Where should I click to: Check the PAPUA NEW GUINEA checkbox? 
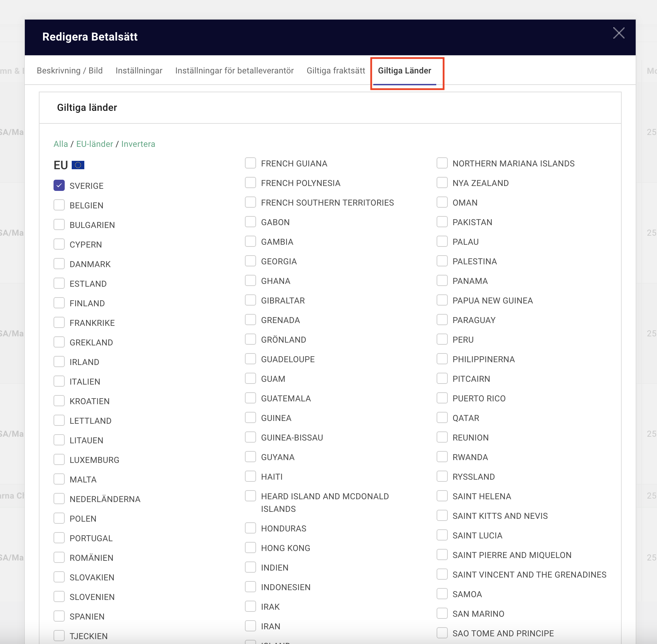(x=442, y=300)
